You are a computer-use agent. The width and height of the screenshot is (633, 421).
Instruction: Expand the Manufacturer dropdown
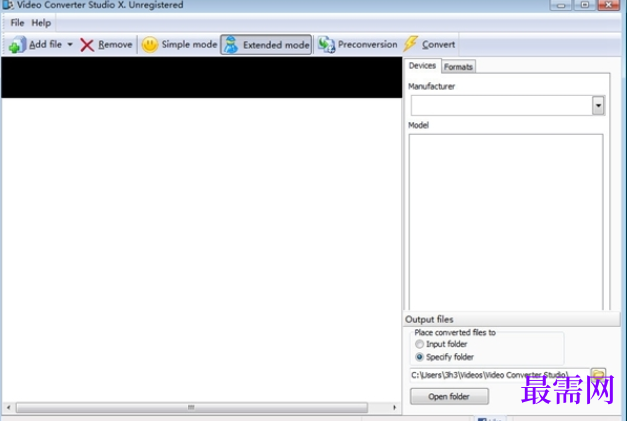[598, 106]
